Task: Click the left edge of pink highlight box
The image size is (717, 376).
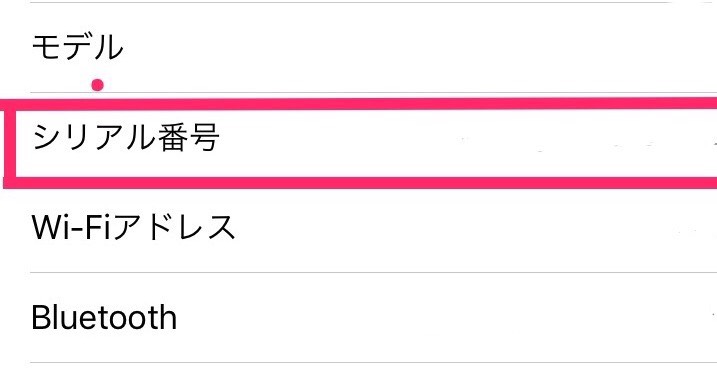Action: pos(10,143)
